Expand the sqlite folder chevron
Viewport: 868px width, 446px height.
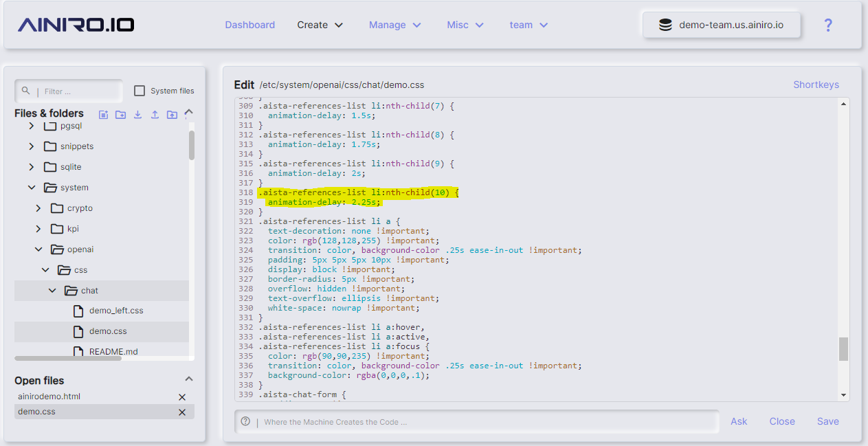tap(32, 167)
